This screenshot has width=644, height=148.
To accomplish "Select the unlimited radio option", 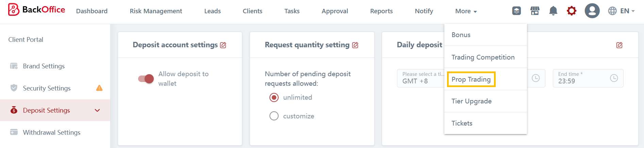I will point(274,98).
